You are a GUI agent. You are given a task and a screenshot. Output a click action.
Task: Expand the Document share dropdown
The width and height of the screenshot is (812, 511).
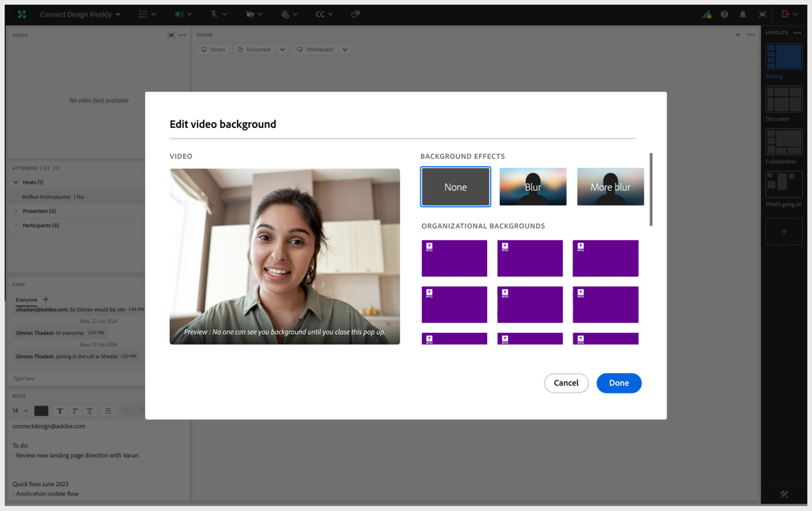tap(283, 49)
